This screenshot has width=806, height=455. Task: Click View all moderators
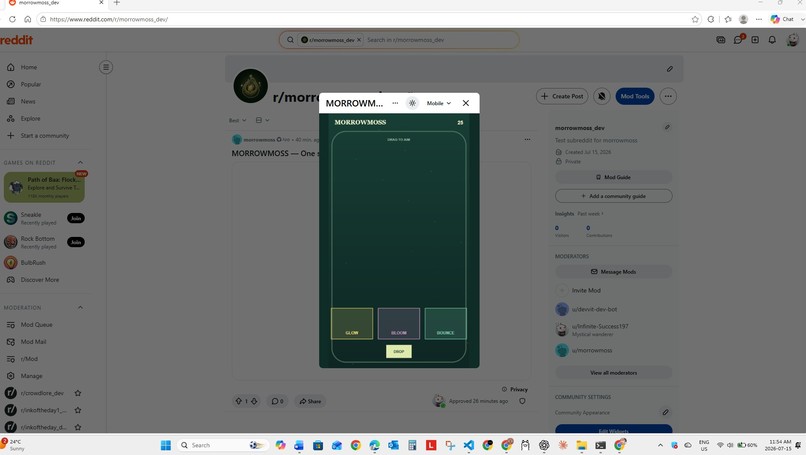613,373
